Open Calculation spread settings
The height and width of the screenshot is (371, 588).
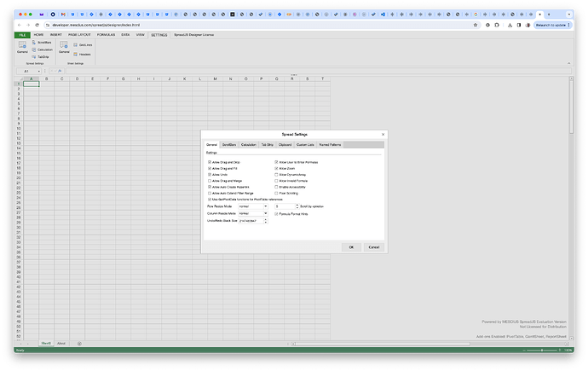[42, 49]
